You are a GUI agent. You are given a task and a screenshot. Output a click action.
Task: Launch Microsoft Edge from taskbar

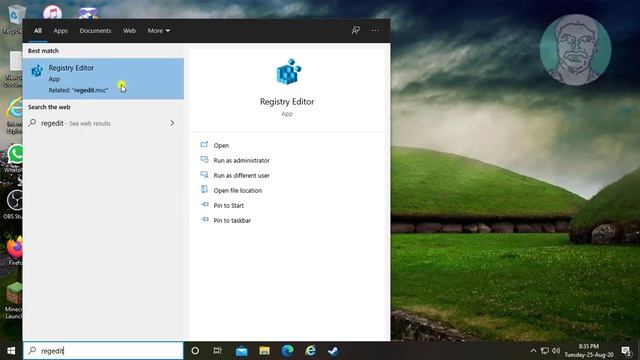[287, 351]
